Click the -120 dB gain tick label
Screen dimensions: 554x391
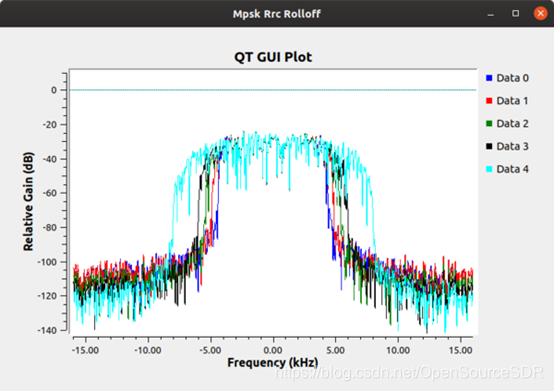pyautogui.click(x=47, y=296)
